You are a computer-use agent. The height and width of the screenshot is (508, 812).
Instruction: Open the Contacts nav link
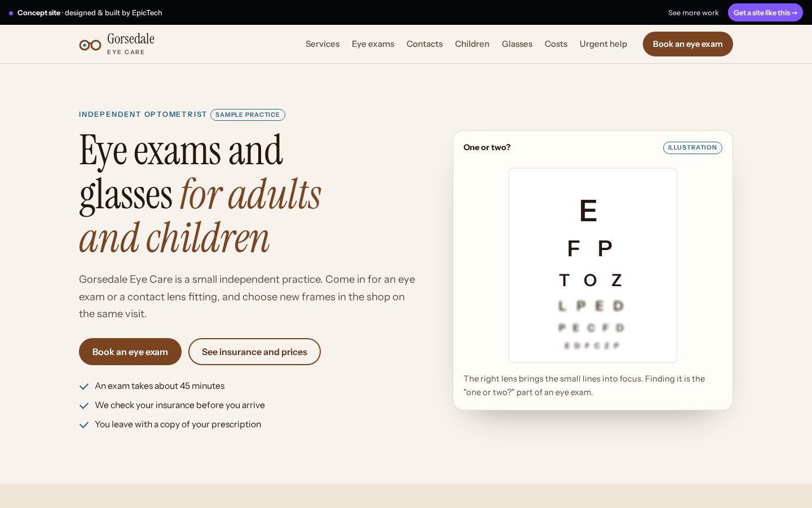[425, 44]
